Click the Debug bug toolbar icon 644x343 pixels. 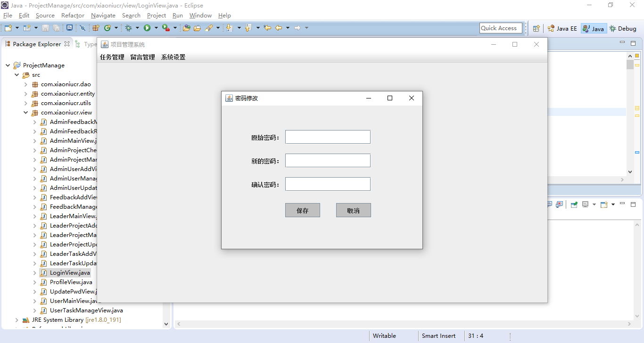pyautogui.click(x=128, y=28)
